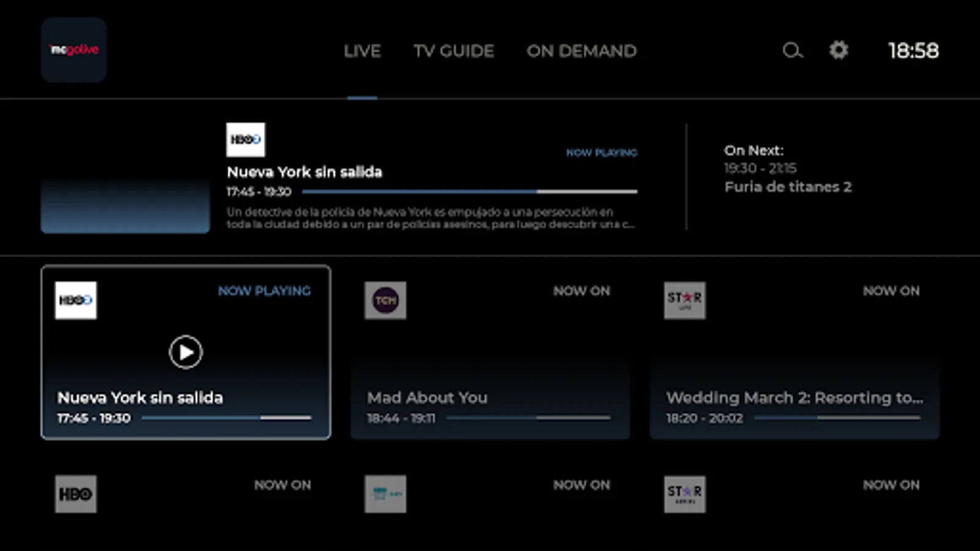Screen dimensions: 980x551
Task: Click NOW ON beside the bottom-row Star Series logo
Action: [x=891, y=485]
